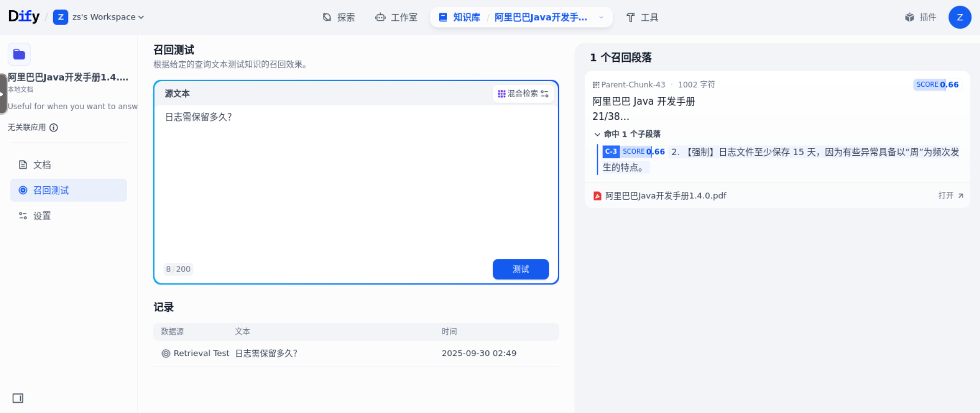Click recalled chunk title 阿里巴巴 Java 开发手册

pos(643,101)
